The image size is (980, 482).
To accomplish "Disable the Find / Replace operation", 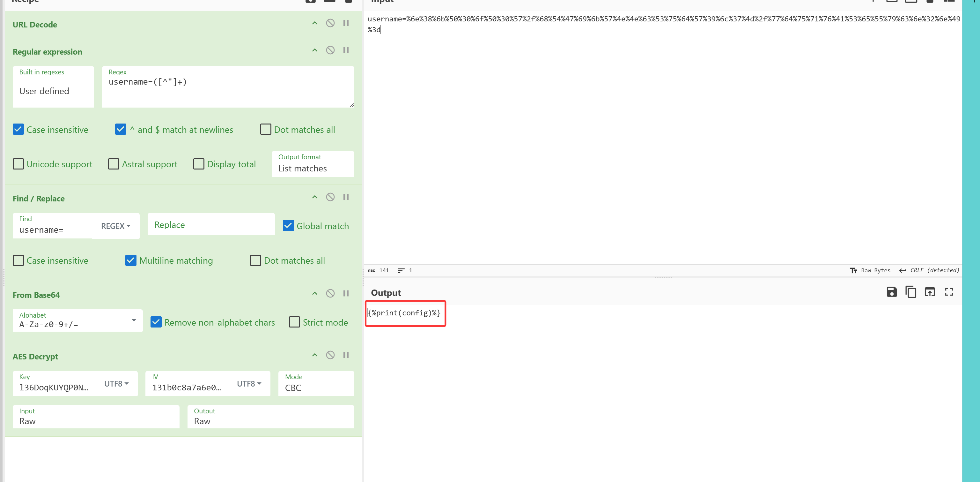I will pyautogui.click(x=330, y=197).
